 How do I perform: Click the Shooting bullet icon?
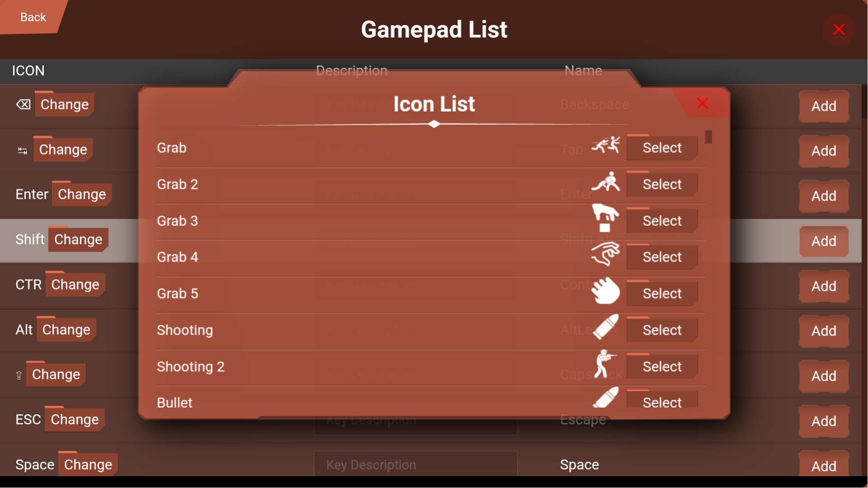pos(605,327)
